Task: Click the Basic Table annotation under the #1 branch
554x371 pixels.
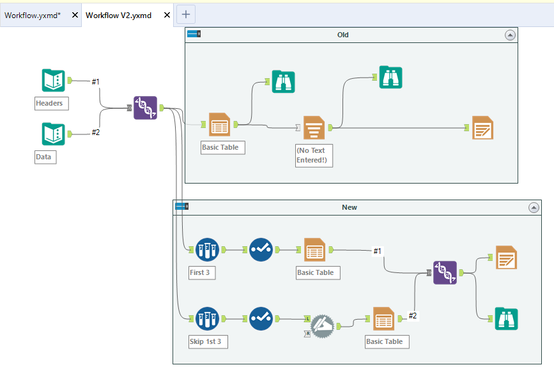Action: coord(318,273)
